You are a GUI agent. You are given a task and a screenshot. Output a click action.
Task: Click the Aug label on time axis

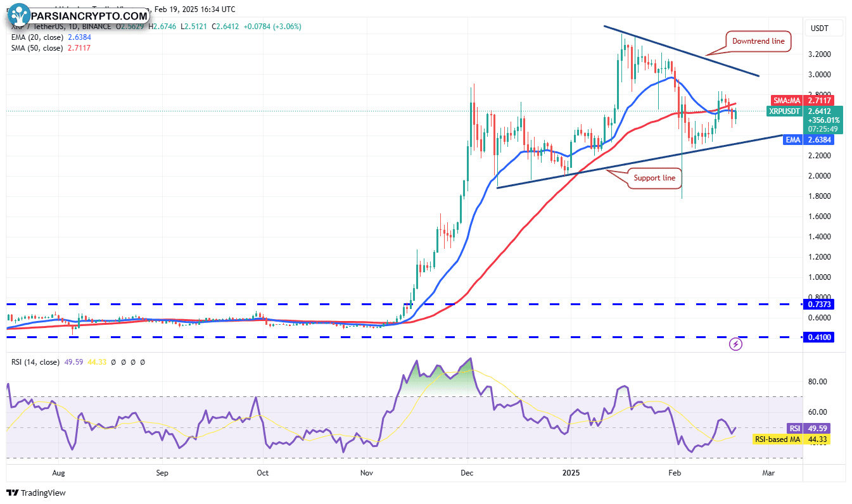tap(58, 473)
